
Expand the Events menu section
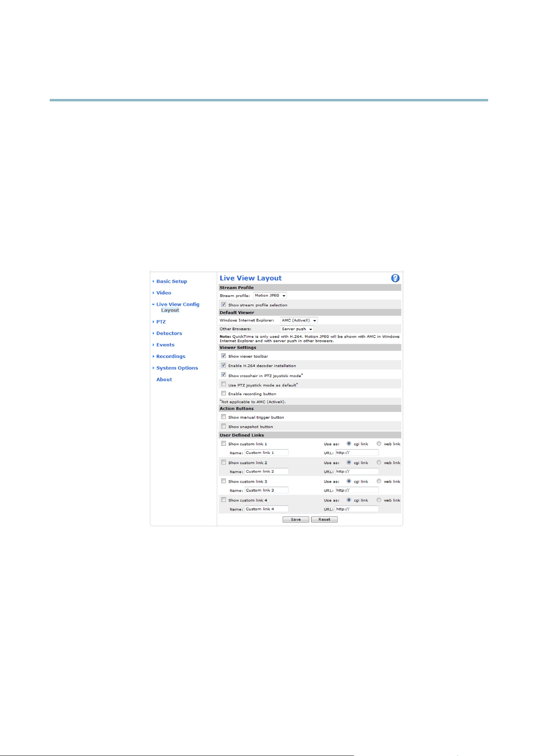pos(165,345)
